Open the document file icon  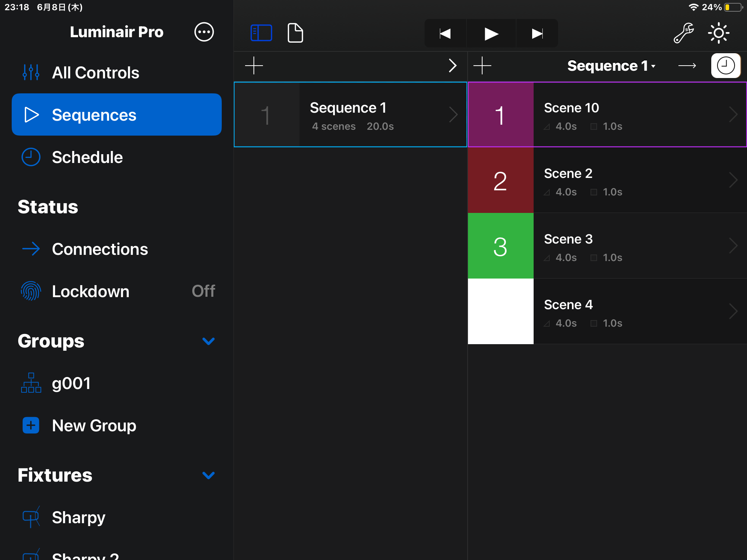[295, 33]
